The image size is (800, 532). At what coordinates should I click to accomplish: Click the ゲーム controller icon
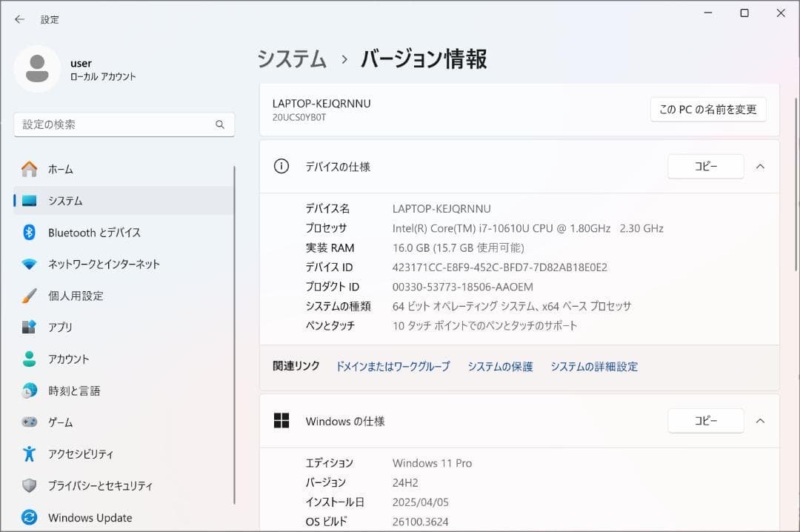point(29,422)
